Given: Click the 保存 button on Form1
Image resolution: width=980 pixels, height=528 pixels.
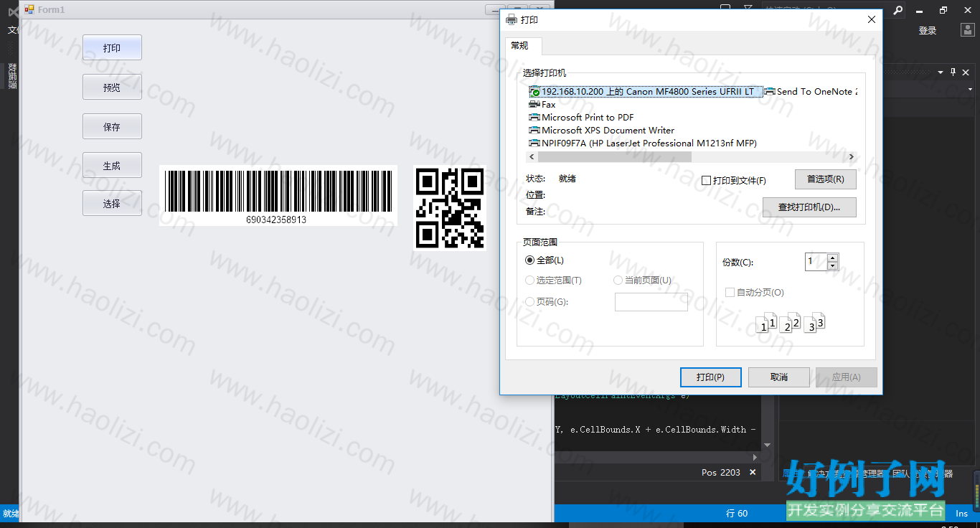Looking at the screenshot, I should point(112,126).
